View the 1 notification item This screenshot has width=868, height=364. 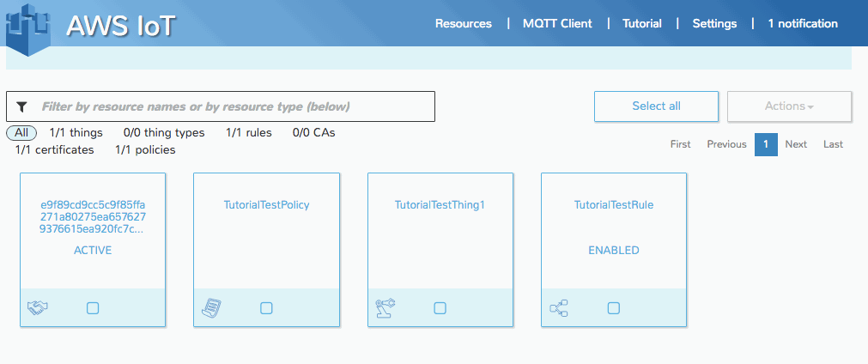(803, 24)
